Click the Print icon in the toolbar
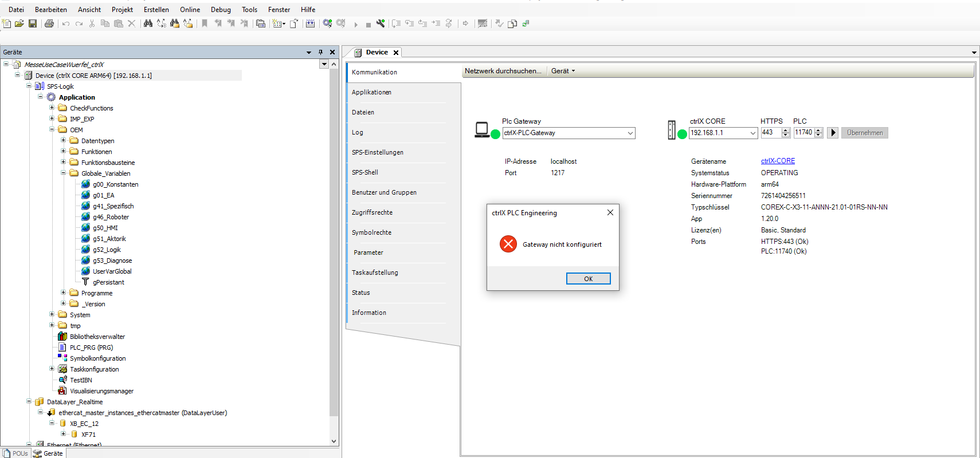This screenshot has width=980, height=458. point(49,23)
